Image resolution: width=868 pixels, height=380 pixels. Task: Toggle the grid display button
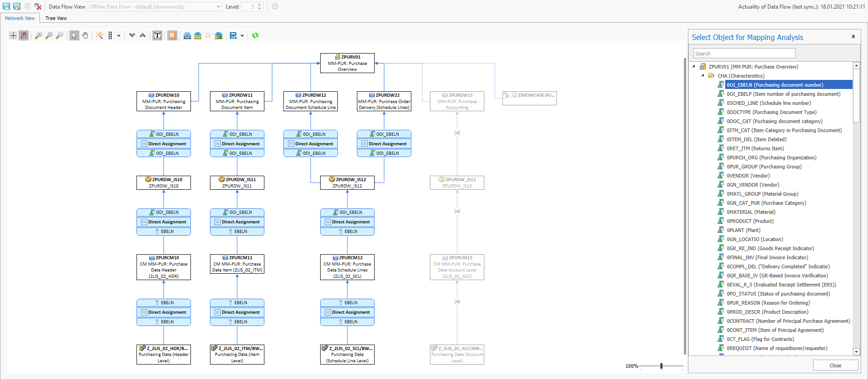point(13,35)
